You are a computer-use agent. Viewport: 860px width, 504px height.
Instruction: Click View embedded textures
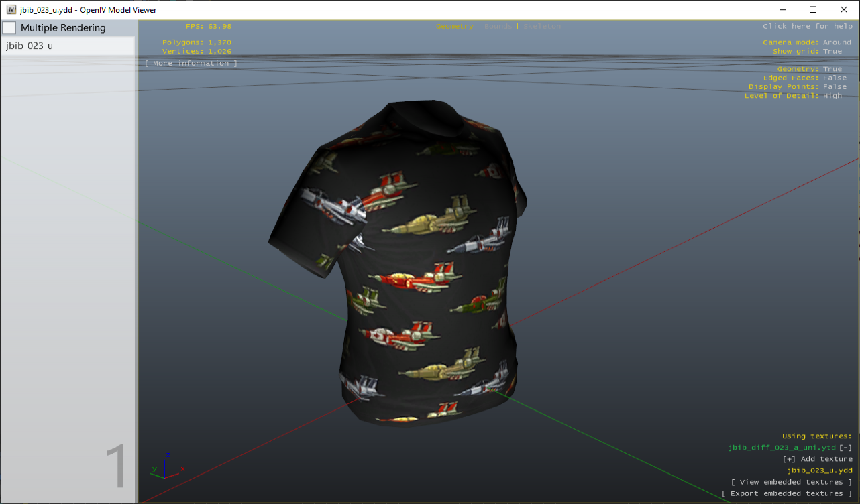tap(791, 481)
